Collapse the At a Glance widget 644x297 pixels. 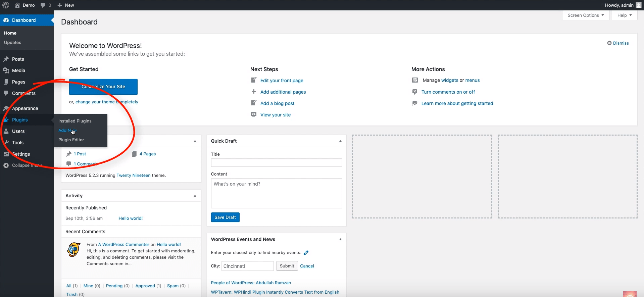click(x=195, y=141)
